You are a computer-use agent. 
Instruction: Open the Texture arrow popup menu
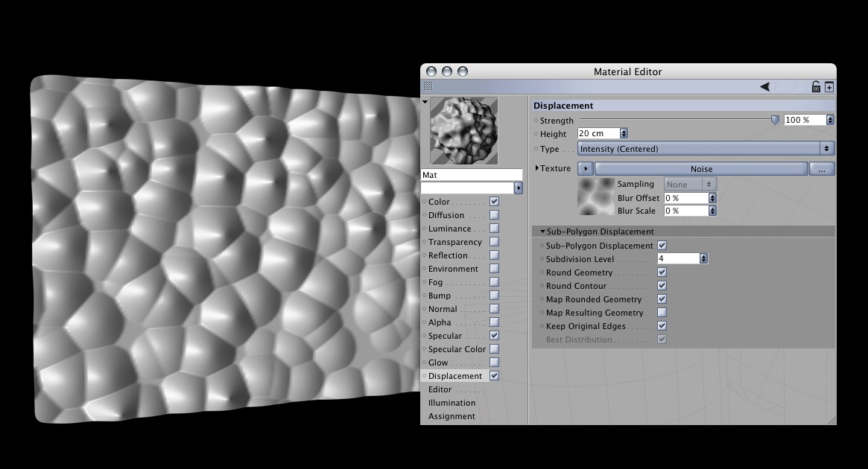[x=585, y=169]
